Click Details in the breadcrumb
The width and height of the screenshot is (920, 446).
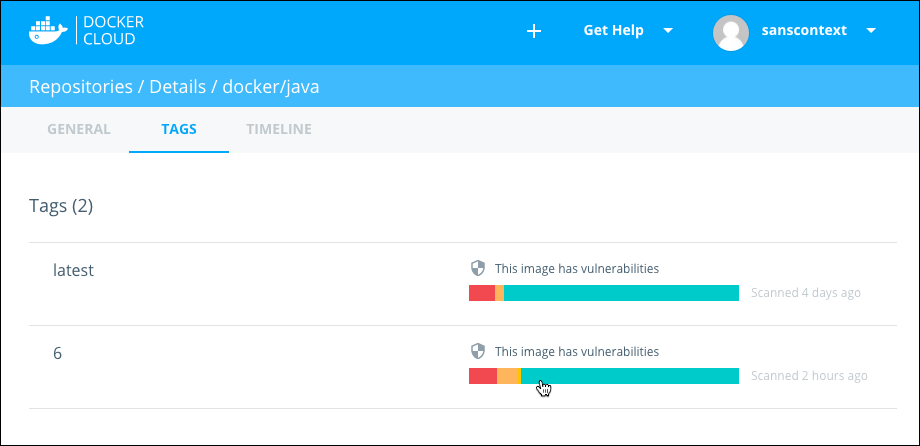click(180, 87)
